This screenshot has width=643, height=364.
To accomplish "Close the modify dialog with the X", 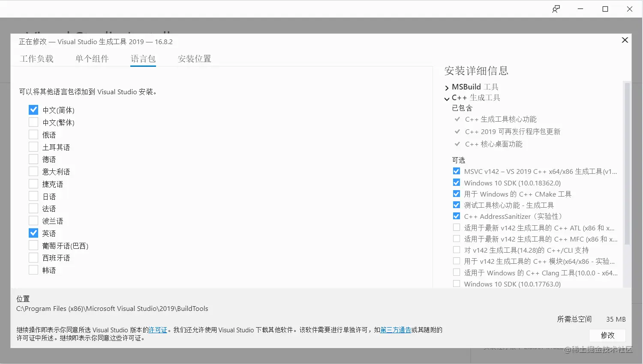I will point(625,40).
